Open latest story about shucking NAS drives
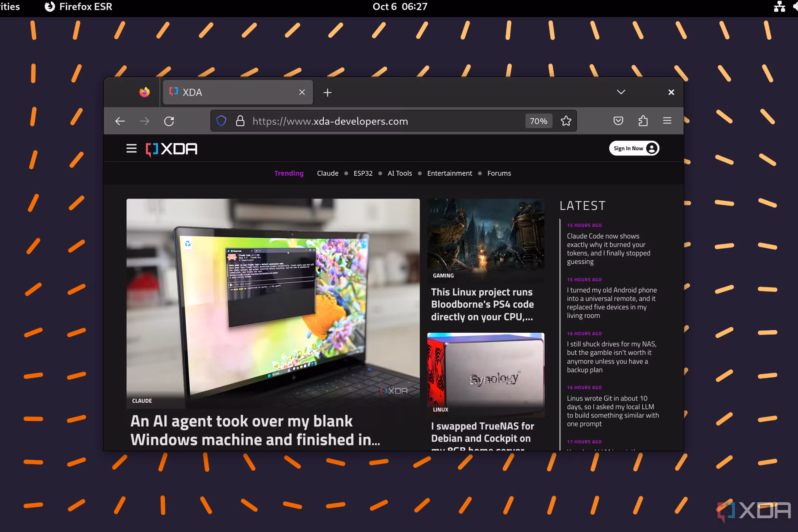798x532 pixels. pyautogui.click(x=611, y=357)
